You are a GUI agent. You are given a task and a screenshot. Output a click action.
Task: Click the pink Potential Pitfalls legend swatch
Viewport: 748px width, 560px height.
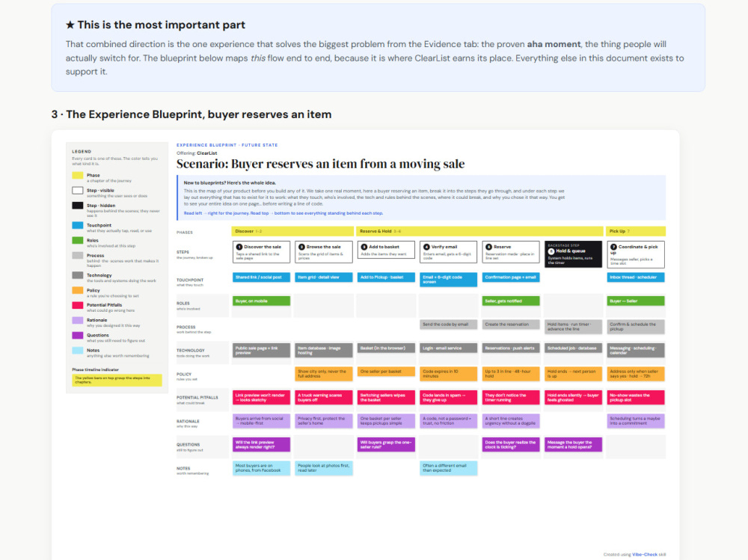pos(78,305)
